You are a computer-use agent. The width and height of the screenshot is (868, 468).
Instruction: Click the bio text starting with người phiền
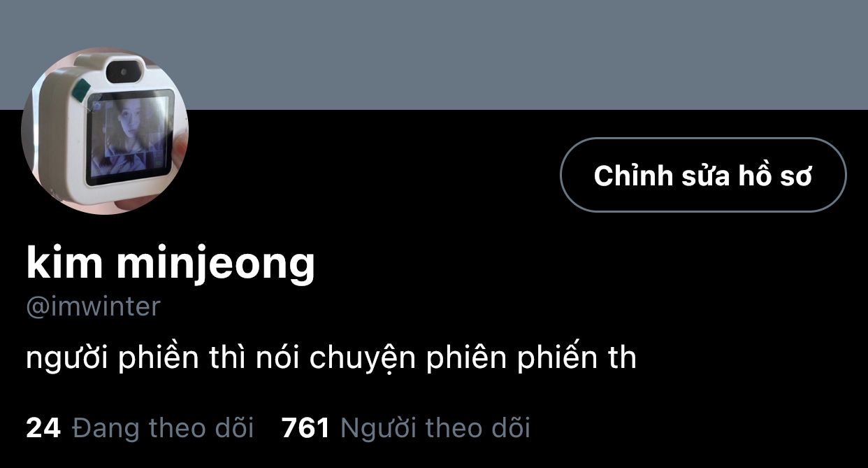pyautogui.click(x=331, y=359)
